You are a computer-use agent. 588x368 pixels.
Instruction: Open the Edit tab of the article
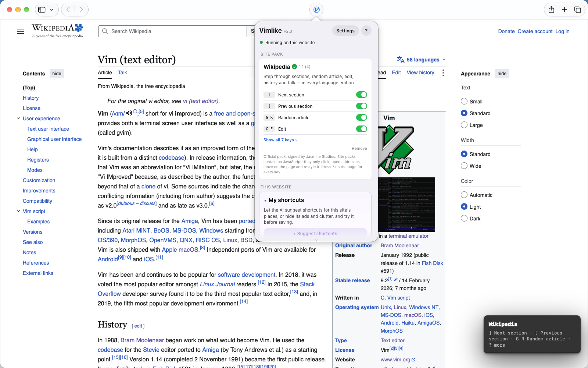pos(396,72)
